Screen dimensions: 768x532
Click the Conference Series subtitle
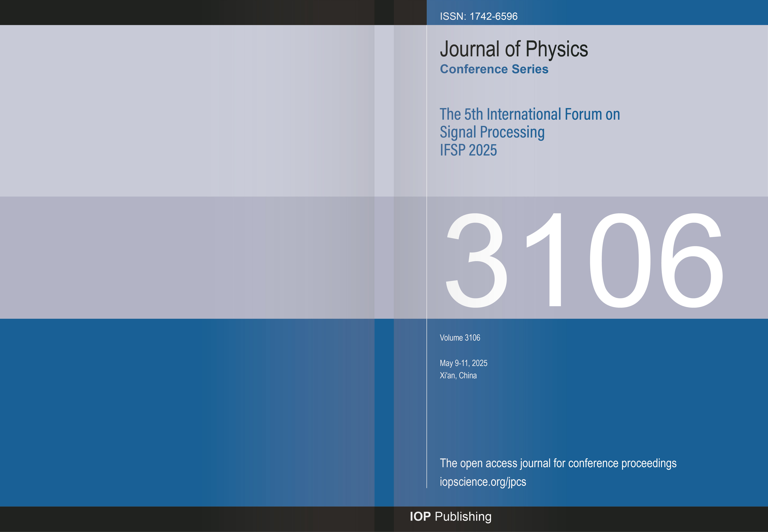coord(494,69)
